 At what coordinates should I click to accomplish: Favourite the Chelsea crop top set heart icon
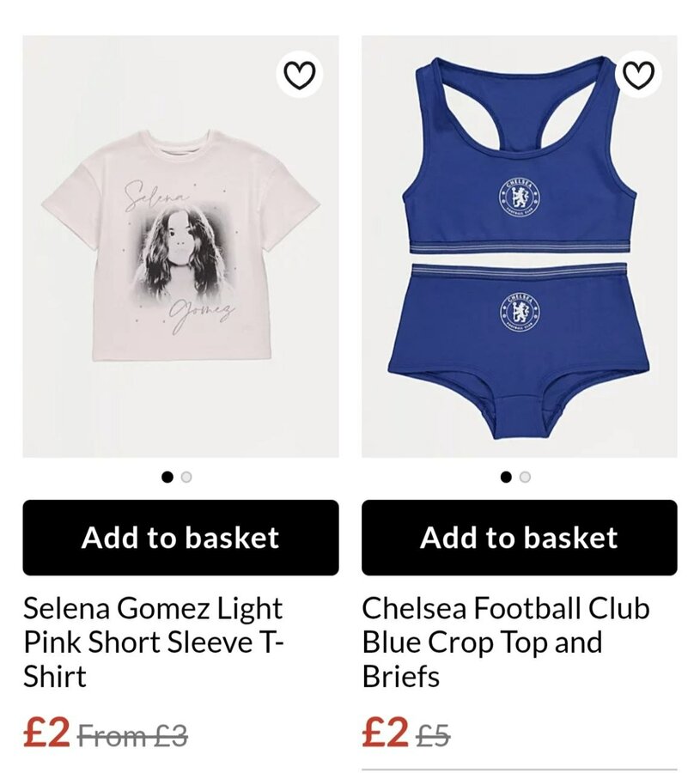pos(638,75)
